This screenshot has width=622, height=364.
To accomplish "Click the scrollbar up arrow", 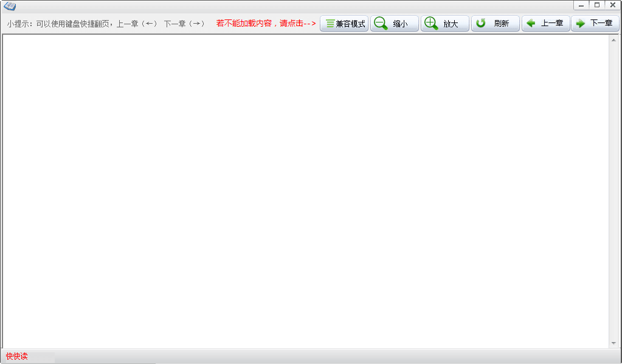I will (x=613, y=39).
